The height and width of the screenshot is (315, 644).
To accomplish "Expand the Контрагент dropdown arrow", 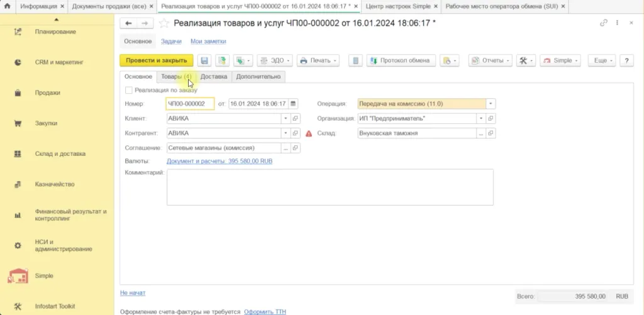I will tap(286, 133).
